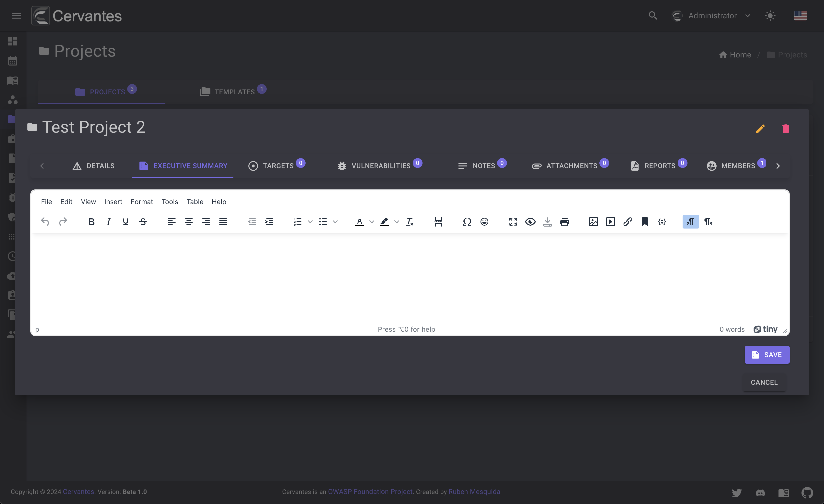
Task: Justify the text
Action: [223, 222]
